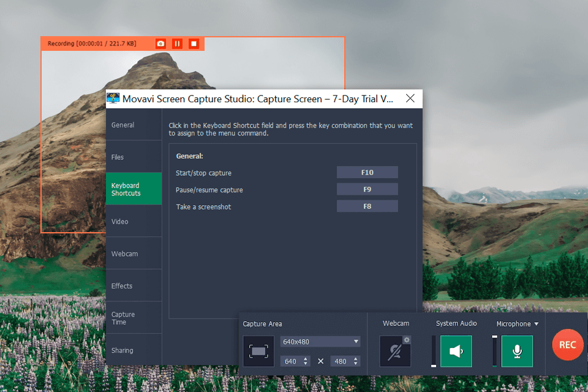
Task: Click the System Audio label
Action: pyautogui.click(x=456, y=323)
